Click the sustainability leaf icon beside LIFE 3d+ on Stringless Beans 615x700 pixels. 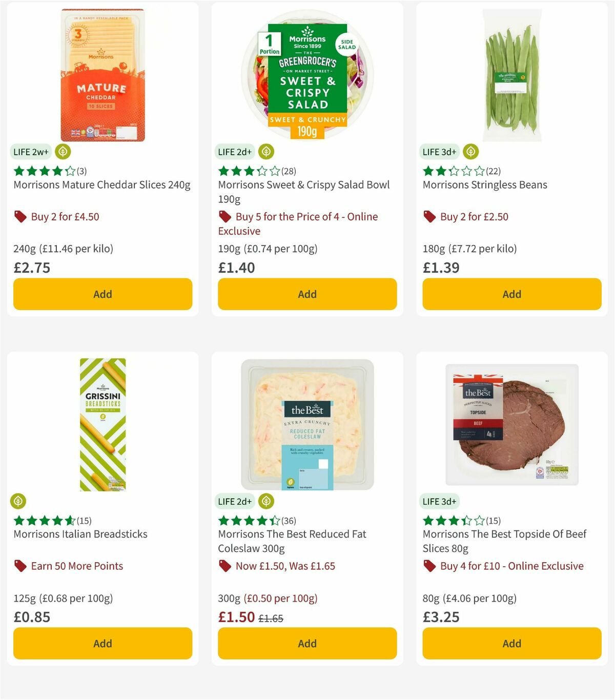tap(469, 152)
